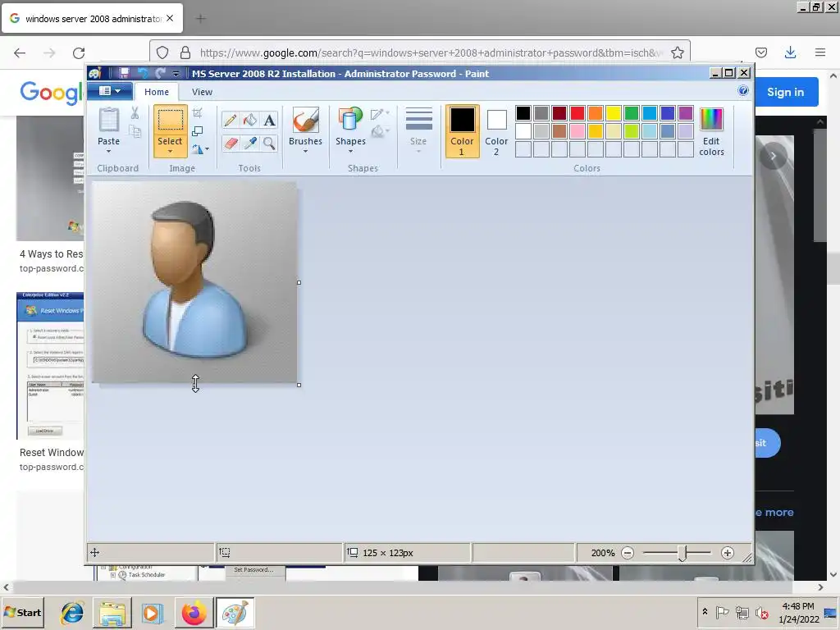Choose the Magnifier tool
Image resolution: width=840 pixels, height=630 pixels.
(x=269, y=143)
